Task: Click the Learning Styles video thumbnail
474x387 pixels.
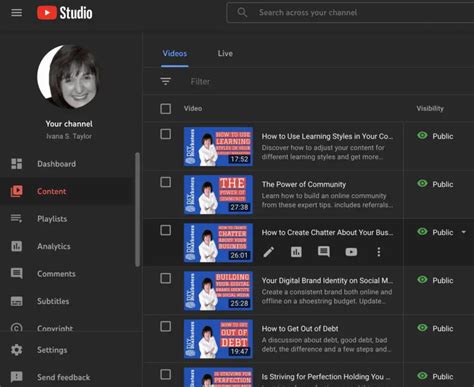Action: [x=218, y=147]
